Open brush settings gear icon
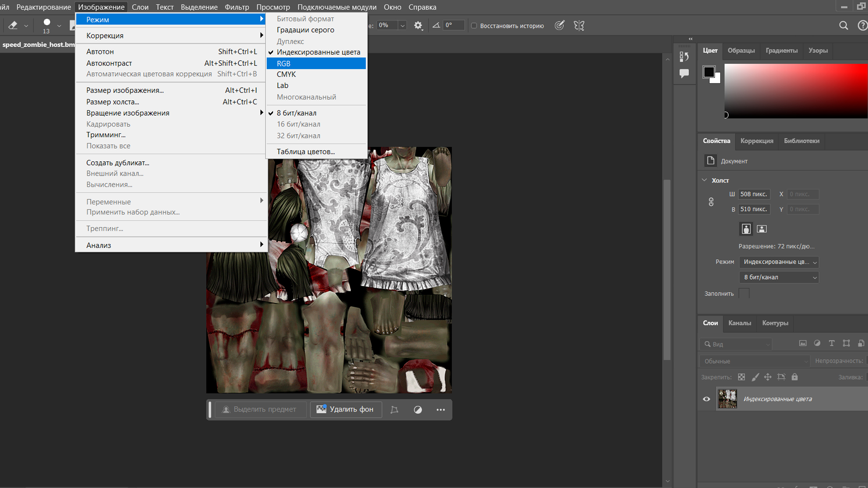868x488 pixels. pos(418,26)
